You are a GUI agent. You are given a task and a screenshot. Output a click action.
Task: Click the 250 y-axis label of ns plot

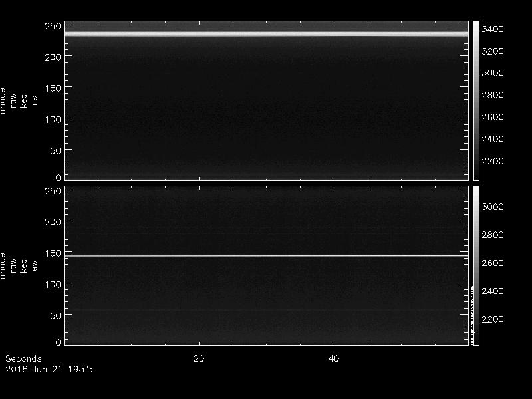(53, 26)
